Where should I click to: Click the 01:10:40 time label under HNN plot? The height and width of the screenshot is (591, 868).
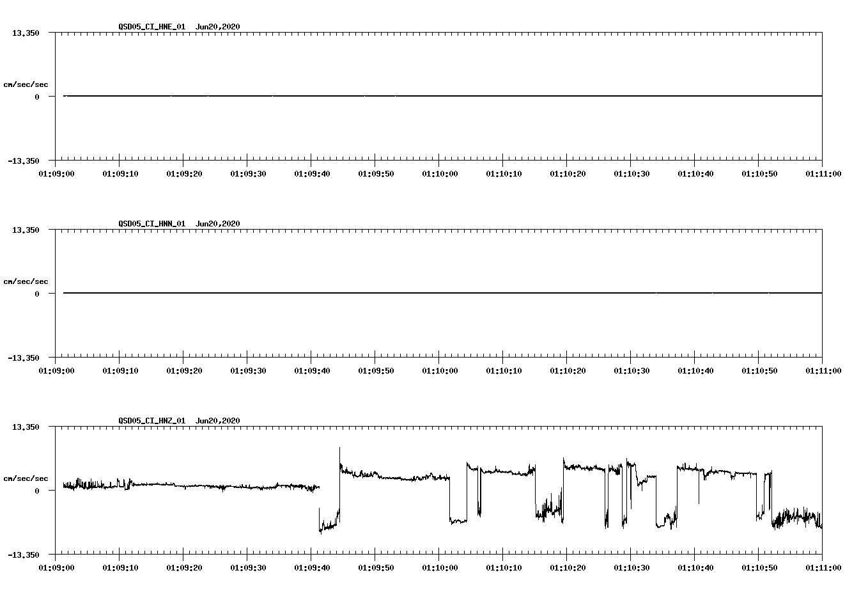[x=695, y=370]
